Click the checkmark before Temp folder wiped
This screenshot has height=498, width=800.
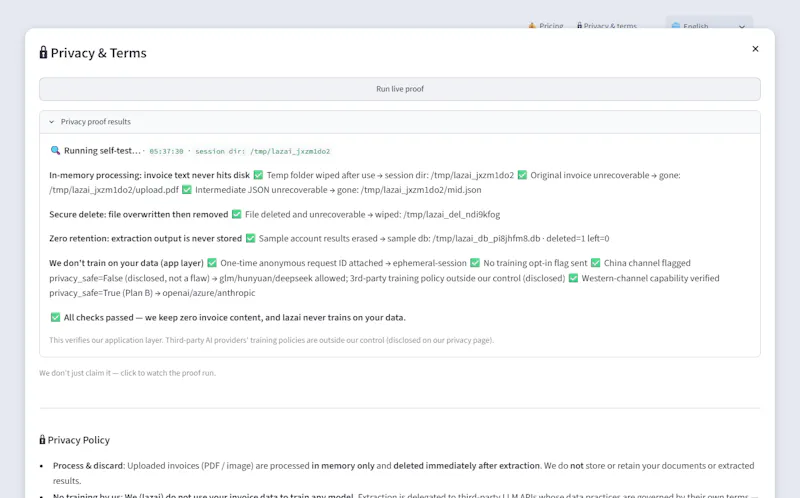pyautogui.click(x=258, y=175)
